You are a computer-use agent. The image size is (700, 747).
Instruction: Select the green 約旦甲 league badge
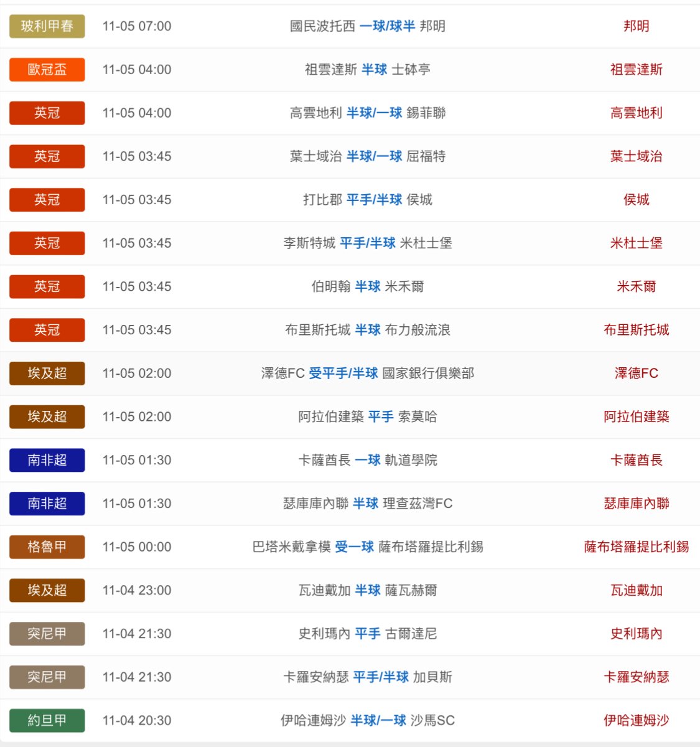point(47,721)
